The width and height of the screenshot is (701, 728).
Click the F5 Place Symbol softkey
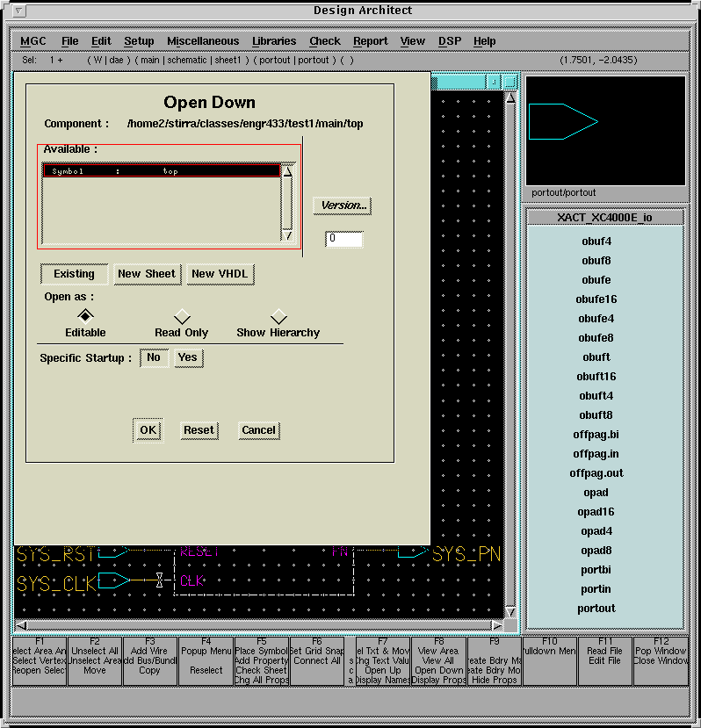pyautogui.click(x=261, y=660)
